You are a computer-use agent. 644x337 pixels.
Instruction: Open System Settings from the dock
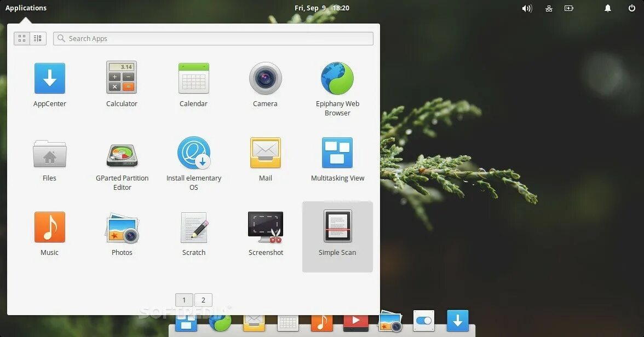[x=423, y=322]
